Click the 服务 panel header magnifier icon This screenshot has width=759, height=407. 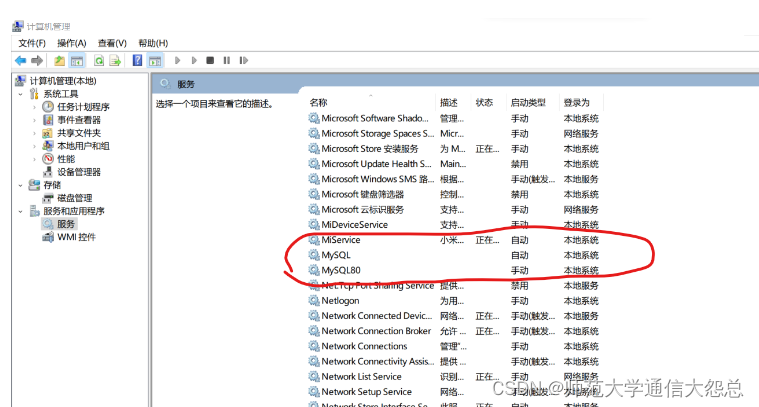point(165,84)
